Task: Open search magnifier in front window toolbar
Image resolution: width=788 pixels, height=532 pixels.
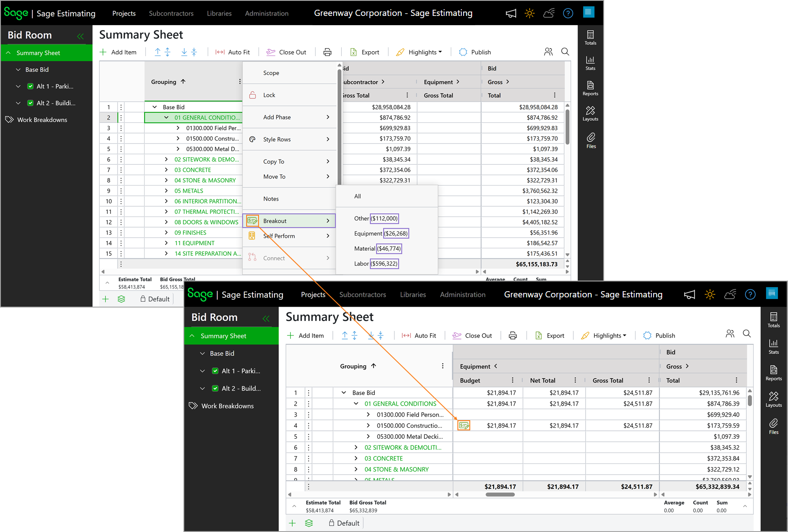Action: point(747,334)
